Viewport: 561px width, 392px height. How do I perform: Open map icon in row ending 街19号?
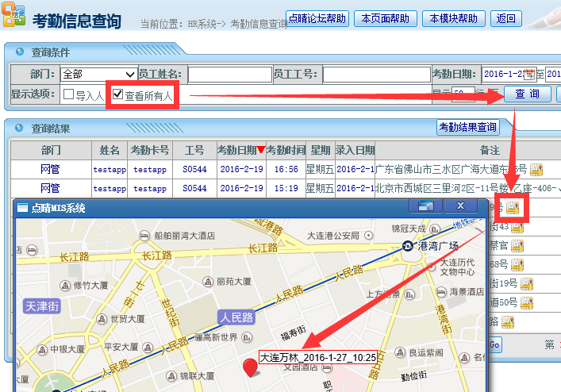tap(527, 283)
